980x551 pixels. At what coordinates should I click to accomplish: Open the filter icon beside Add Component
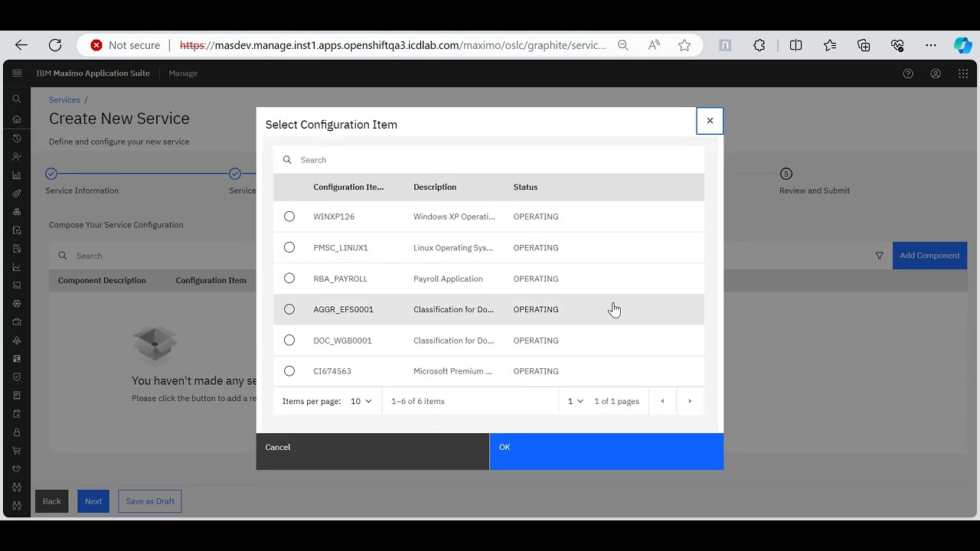879,256
